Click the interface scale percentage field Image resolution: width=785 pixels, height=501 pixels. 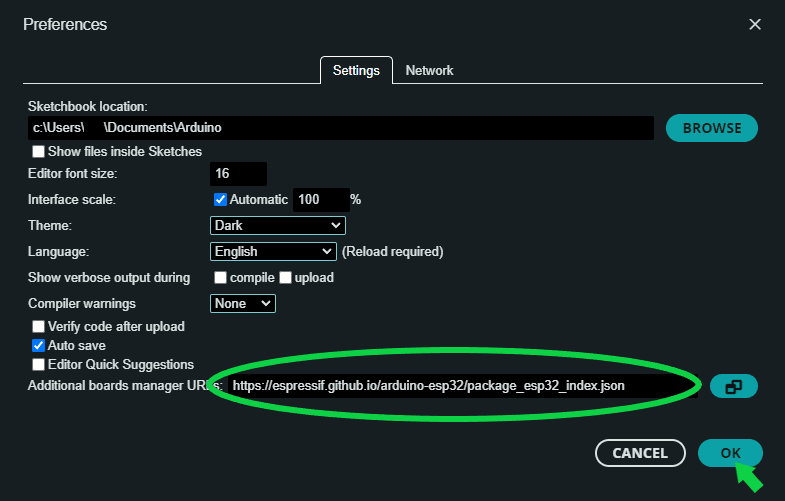coord(321,200)
